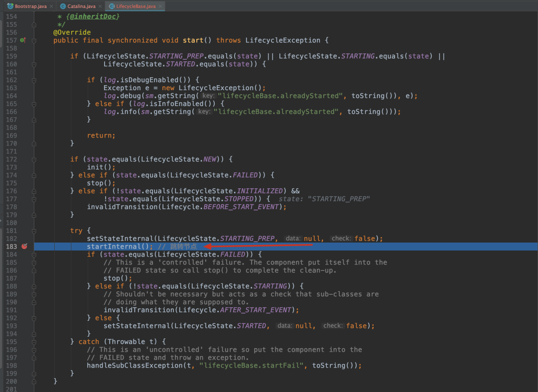The width and height of the screenshot is (538, 392).
Task: Collapse the else-if block at line 165
Action: coord(34,104)
